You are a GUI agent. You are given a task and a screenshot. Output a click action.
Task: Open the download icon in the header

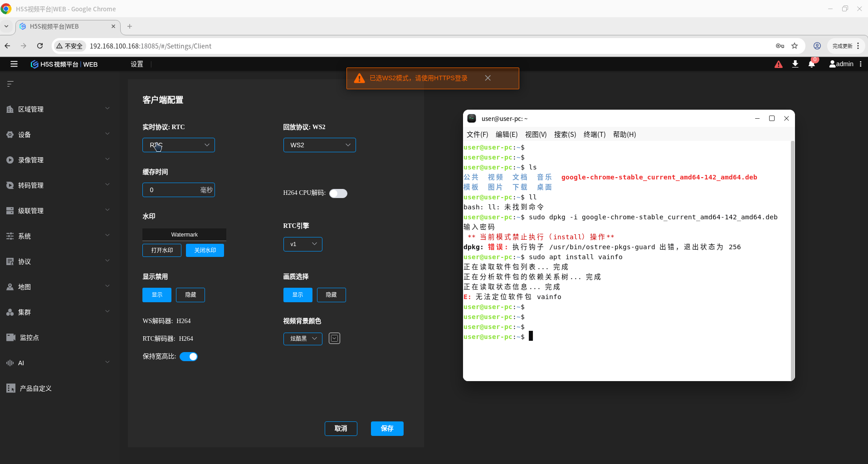[x=795, y=64]
